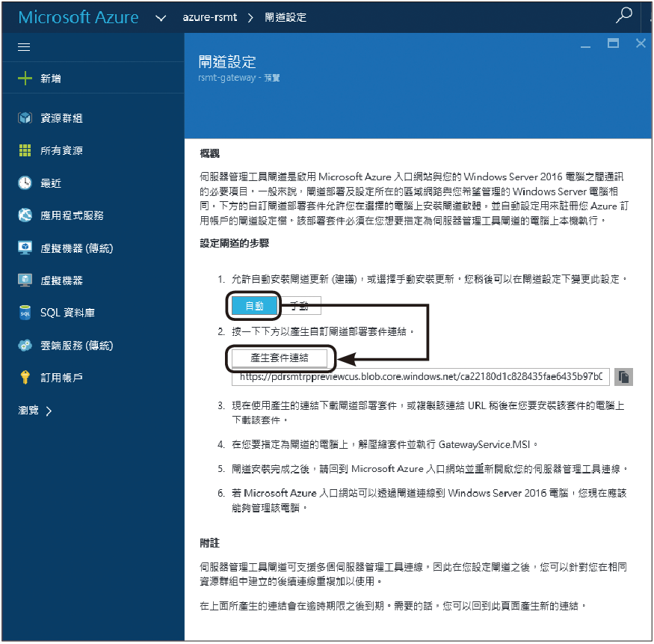Click 閘道設定 breadcrumb item

(x=286, y=17)
